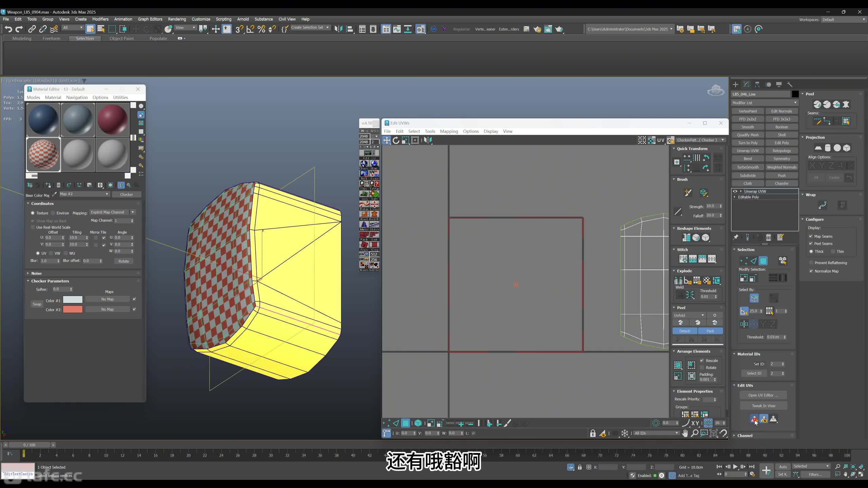Open the Graph Editors menu
Image resolution: width=868 pixels, height=488 pixels.
coord(150,19)
